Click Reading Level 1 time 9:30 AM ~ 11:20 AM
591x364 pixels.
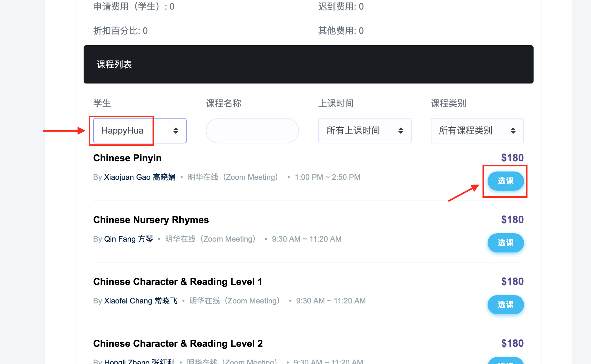click(331, 301)
